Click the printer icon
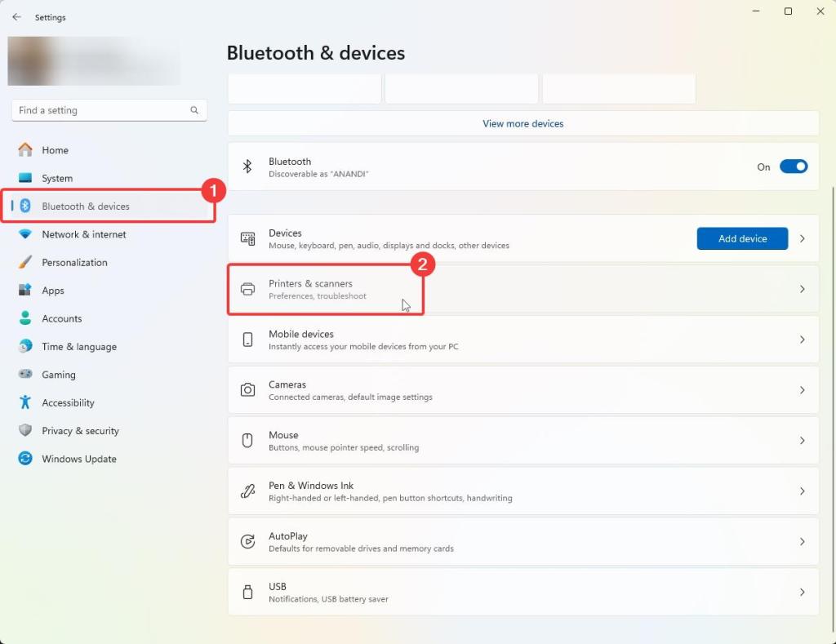The width and height of the screenshot is (836, 644). tap(247, 290)
